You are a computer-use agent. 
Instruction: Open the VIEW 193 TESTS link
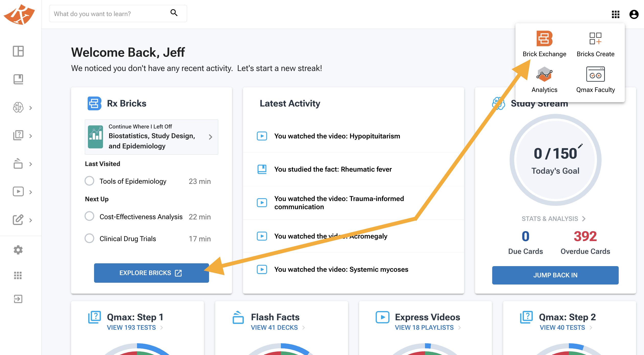coord(131,328)
